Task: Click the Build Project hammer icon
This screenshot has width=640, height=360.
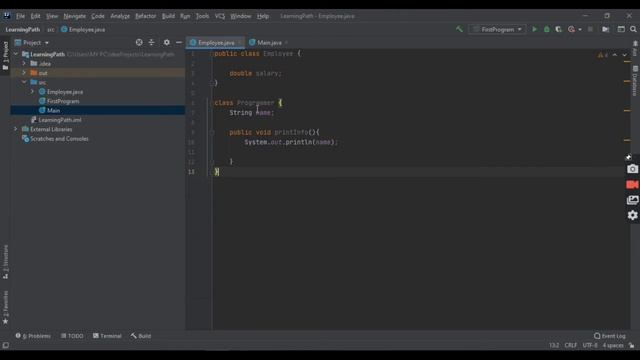Action: coord(459,29)
